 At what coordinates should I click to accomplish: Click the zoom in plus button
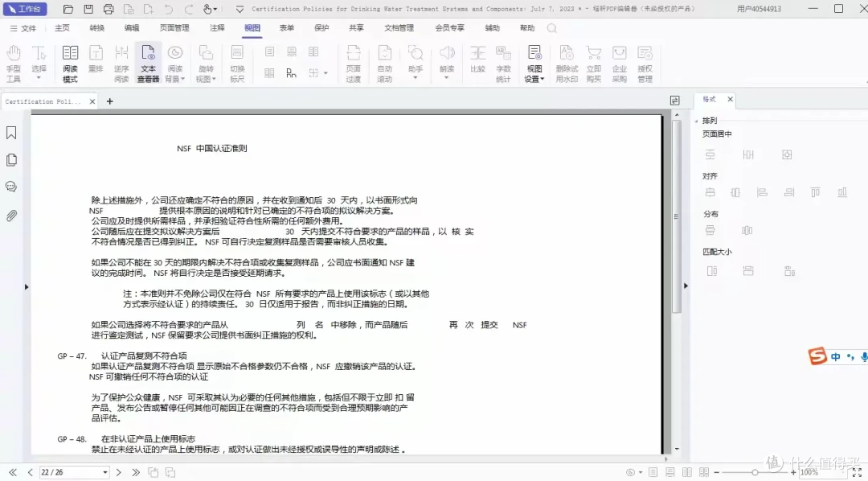click(793, 473)
